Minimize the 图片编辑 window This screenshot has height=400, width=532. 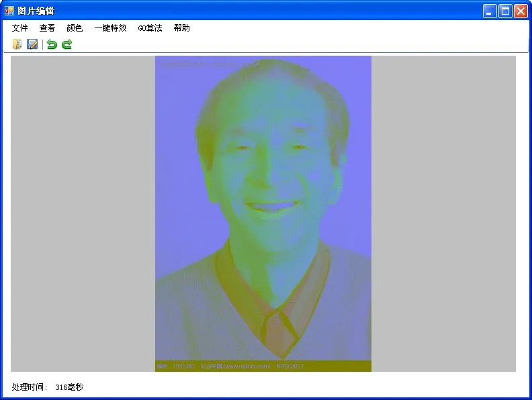click(490, 11)
